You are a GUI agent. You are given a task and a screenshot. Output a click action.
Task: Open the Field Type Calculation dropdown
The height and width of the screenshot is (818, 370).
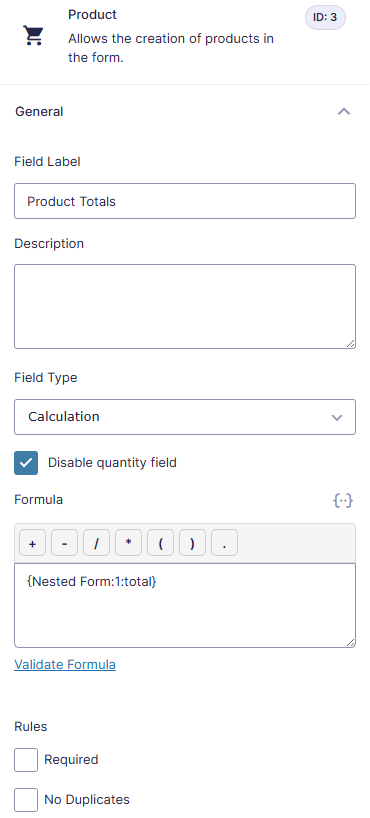point(185,417)
